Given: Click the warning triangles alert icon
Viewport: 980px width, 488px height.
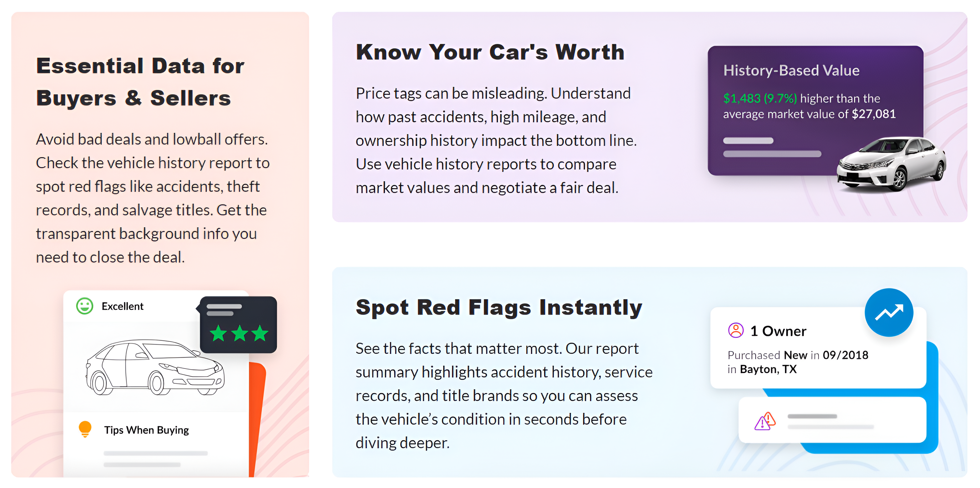Looking at the screenshot, I should pyautogui.click(x=765, y=421).
